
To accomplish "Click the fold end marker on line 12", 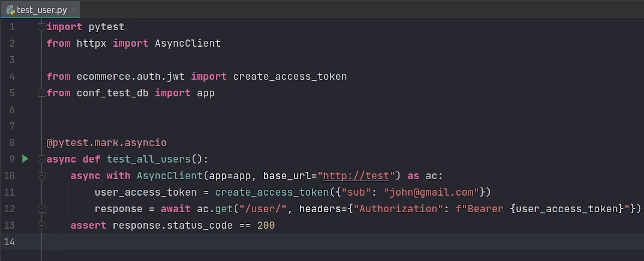I will click(x=41, y=209).
